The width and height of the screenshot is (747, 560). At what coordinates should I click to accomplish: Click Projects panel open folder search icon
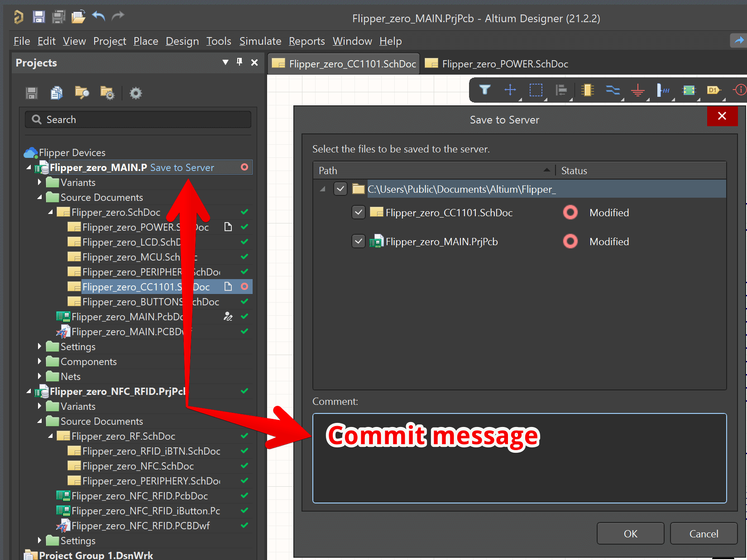click(82, 93)
